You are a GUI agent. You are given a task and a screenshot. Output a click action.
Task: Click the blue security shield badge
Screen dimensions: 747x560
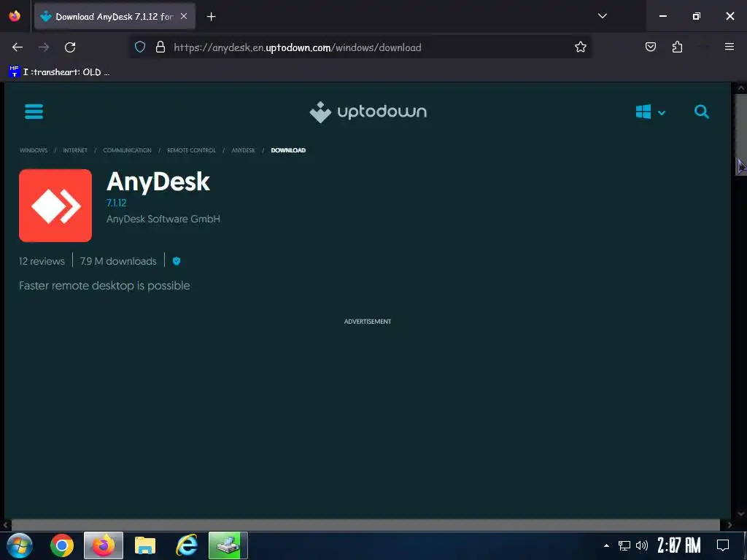tap(177, 261)
